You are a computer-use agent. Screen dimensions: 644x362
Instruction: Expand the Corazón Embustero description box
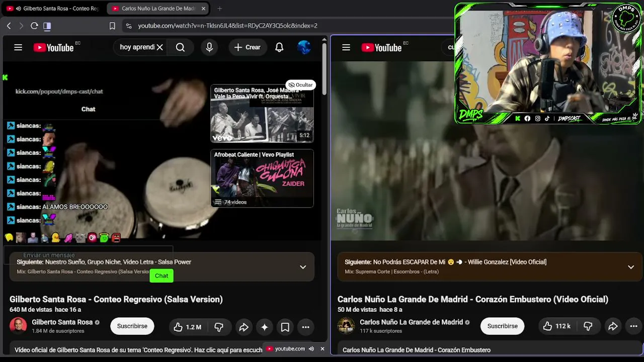pyautogui.click(x=490, y=350)
